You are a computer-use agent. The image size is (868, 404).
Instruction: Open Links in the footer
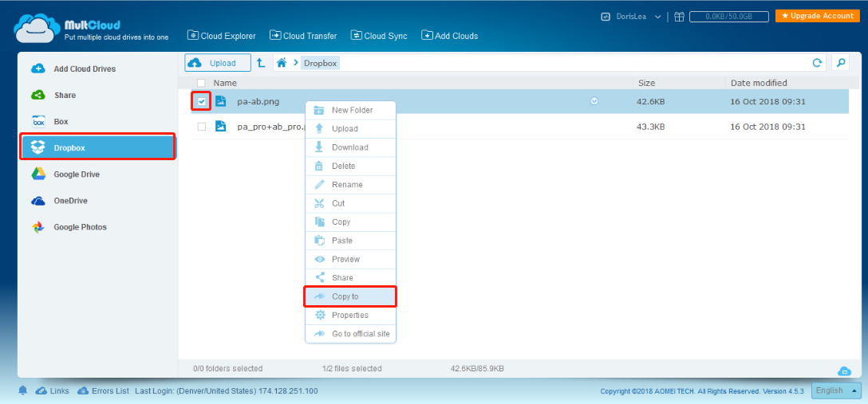pyautogui.click(x=53, y=390)
